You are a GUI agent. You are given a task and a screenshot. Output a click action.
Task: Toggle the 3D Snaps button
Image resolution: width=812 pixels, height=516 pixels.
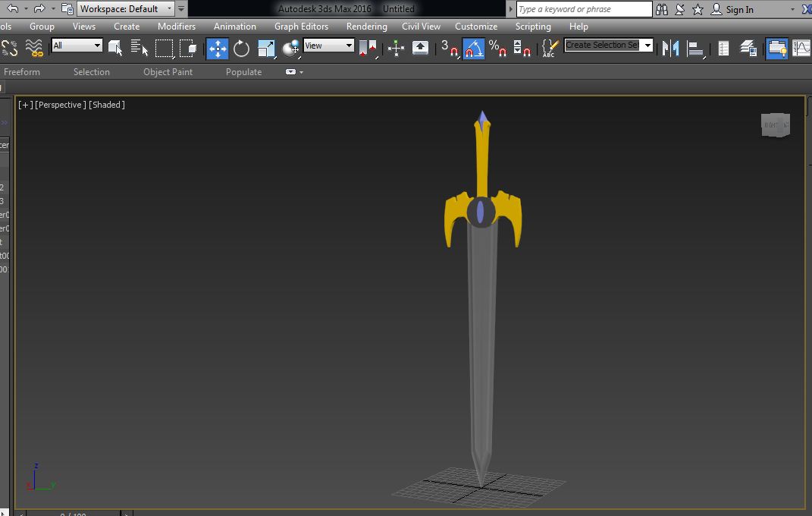tap(450, 49)
